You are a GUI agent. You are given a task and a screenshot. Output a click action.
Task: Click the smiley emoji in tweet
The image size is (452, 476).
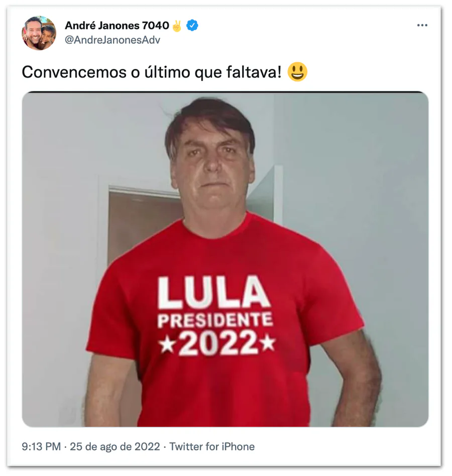click(x=297, y=72)
